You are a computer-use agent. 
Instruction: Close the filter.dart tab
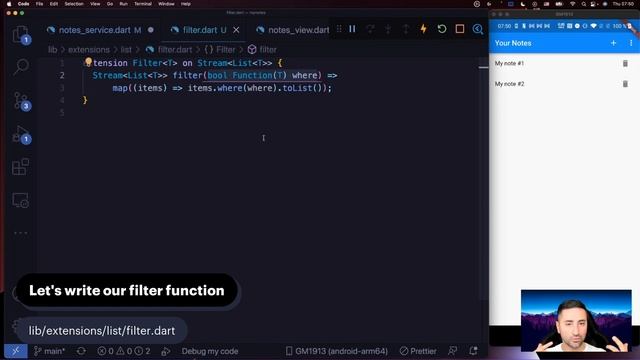tap(236, 30)
